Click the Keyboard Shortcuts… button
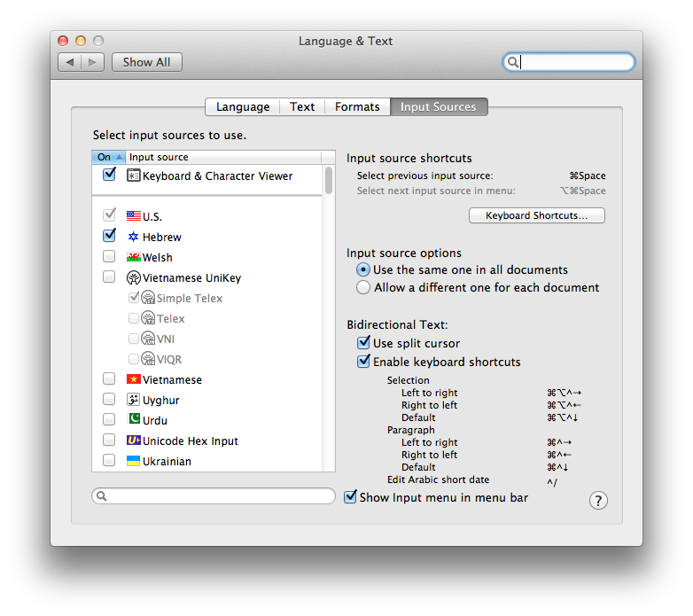The height and width of the screenshot is (616, 693). 536,215
